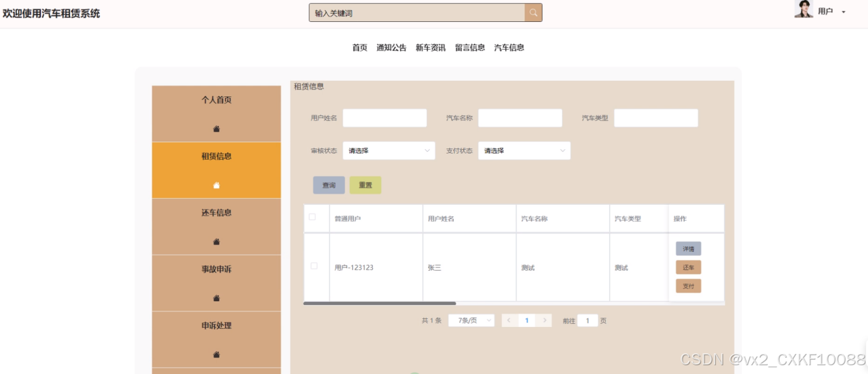This screenshot has height=374, width=868.
Task: Click the icon under 个人首页
Action: tap(216, 129)
